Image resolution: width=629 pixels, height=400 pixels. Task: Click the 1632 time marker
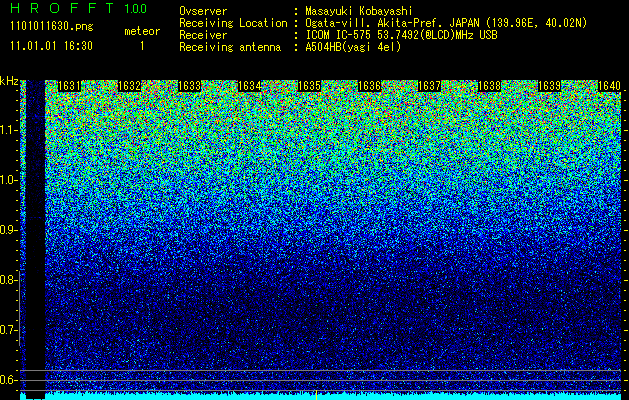point(130,86)
